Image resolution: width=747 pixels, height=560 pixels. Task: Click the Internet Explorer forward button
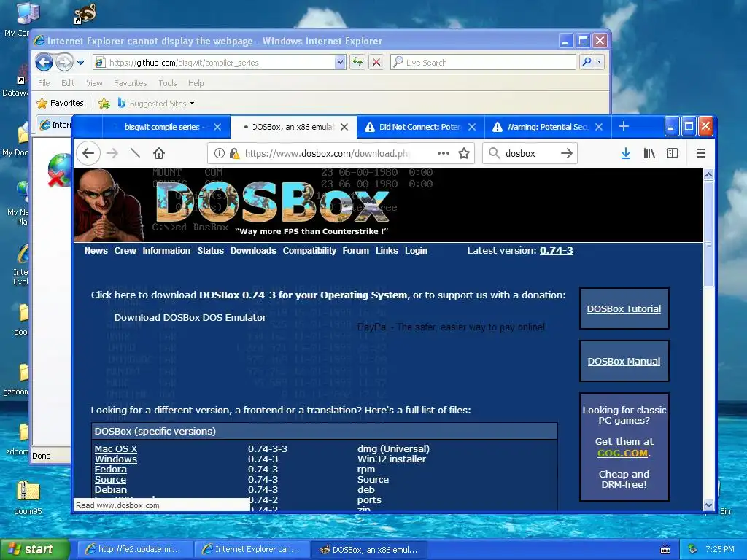pos(64,63)
